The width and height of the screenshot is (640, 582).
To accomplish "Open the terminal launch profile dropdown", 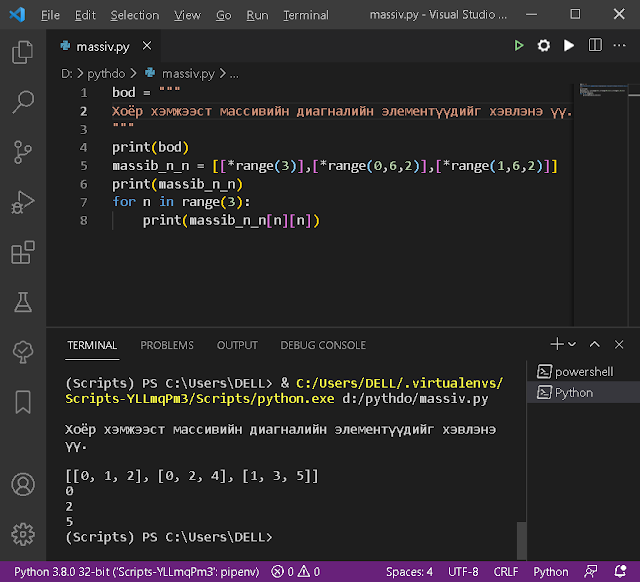I will 572,344.
